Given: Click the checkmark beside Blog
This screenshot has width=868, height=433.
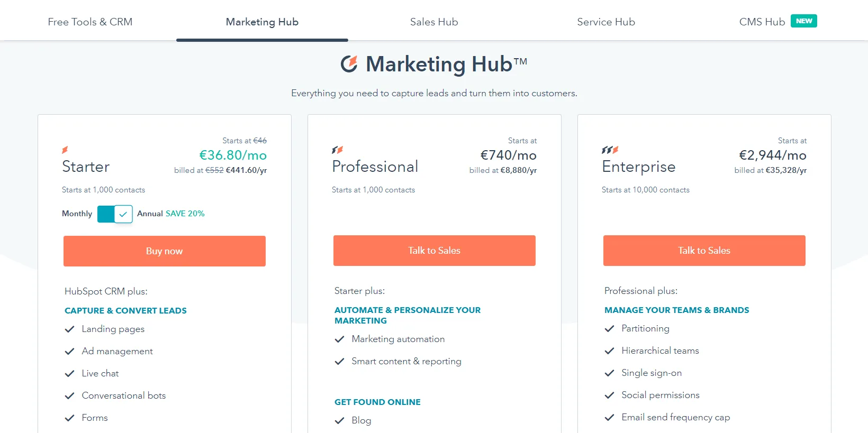Looking at the screenshot, I should click(x=339, y=420).
